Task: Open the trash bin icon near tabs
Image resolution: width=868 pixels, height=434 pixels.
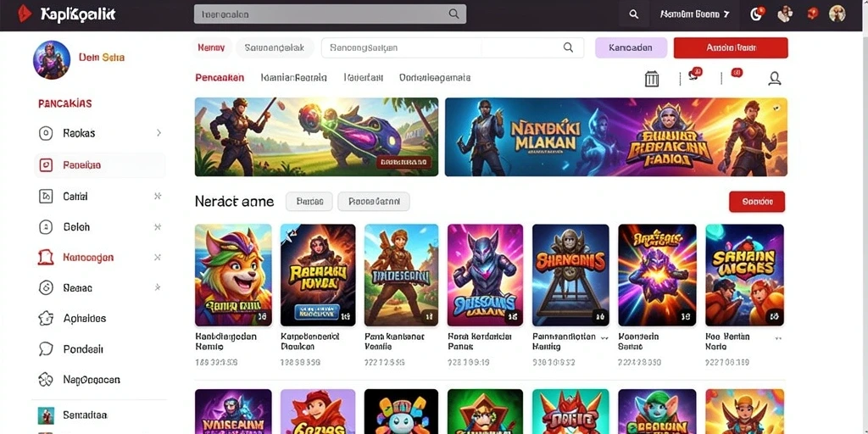Action: click(652, 79)
